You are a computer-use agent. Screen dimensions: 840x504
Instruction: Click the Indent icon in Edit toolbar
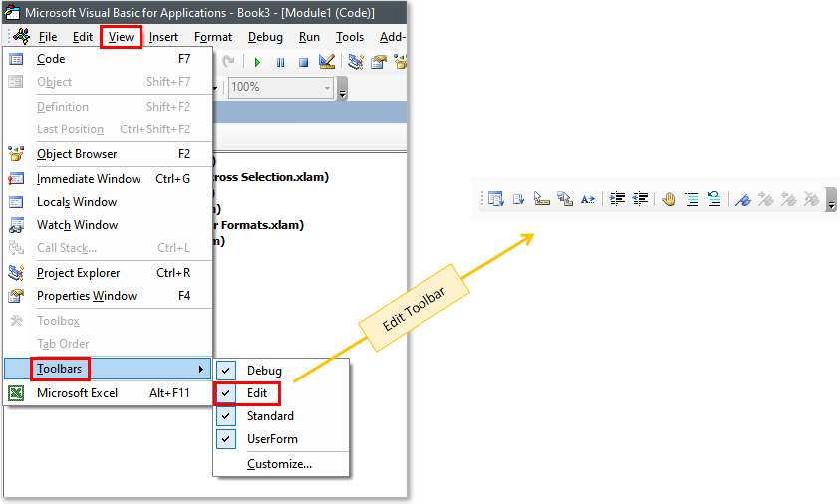(617, 199)
